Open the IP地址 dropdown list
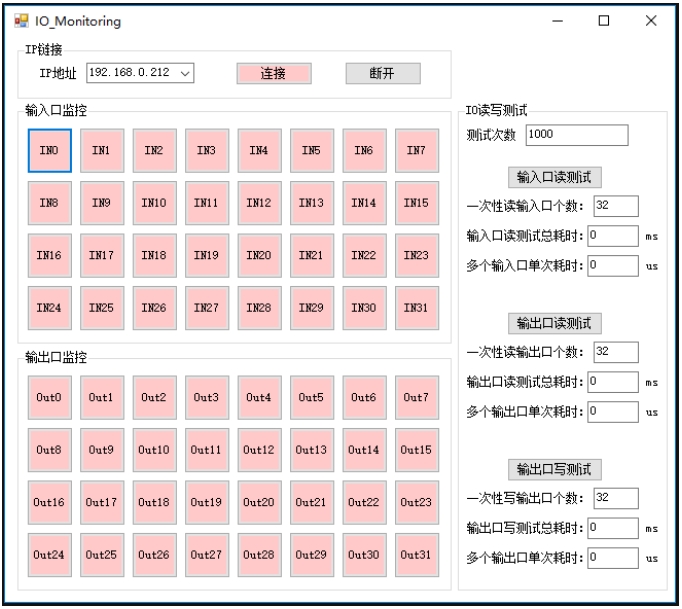The height and width of the screenshot is (609, 682). click(x=185, y=73)
